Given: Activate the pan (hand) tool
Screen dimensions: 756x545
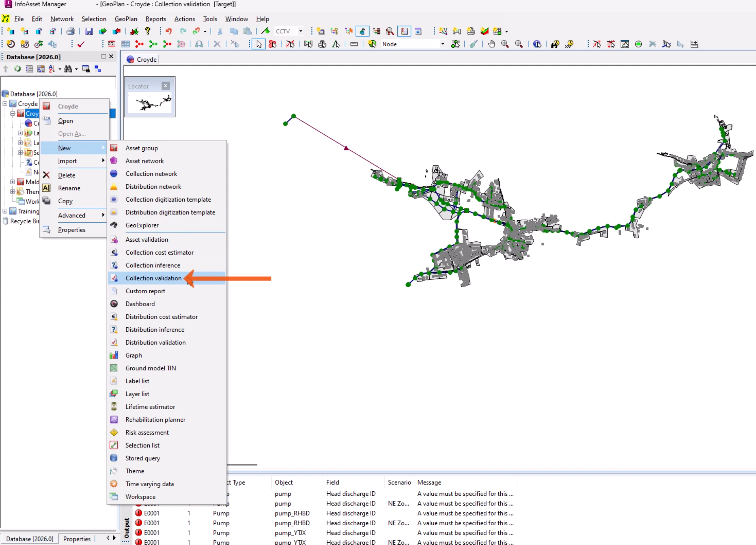Looking at the screenshot, I should point(491,44).
